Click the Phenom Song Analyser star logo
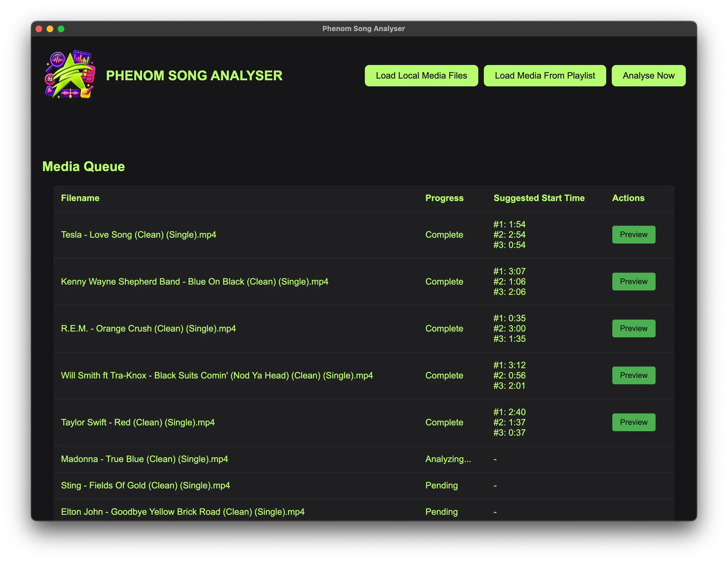728x562 pixels. point(70,75)
